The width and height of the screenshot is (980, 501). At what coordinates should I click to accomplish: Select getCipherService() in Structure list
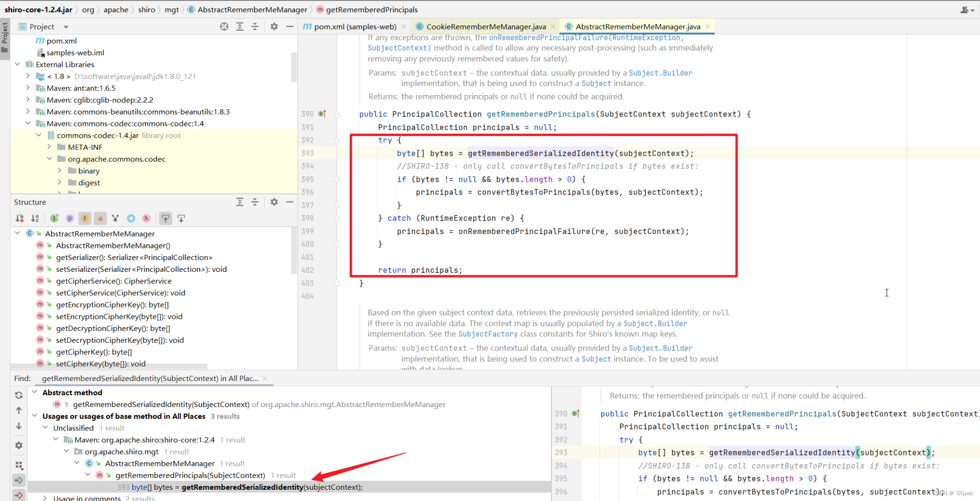(114, 281)
